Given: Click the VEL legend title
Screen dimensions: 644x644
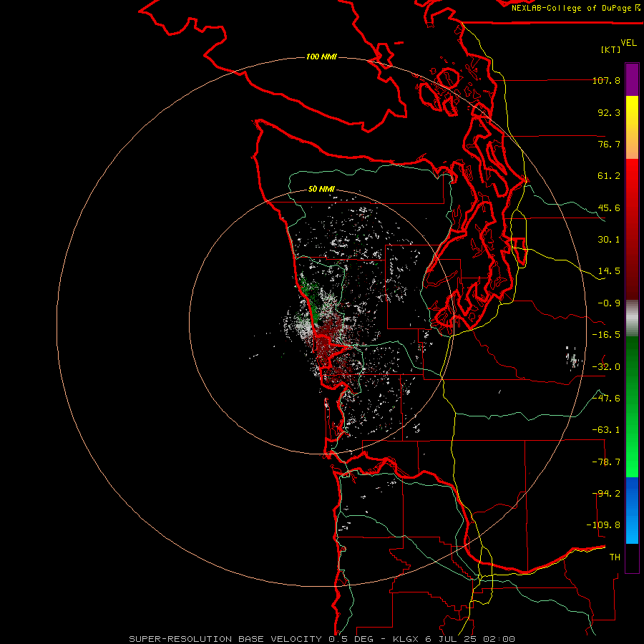Looking at the screenshot, I should (628, 42).
